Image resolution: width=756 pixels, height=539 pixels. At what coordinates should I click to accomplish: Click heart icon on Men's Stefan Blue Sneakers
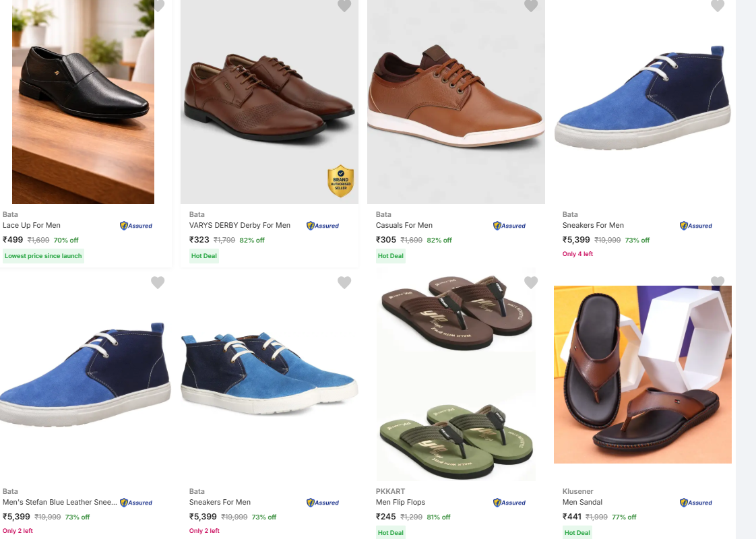[x=158, y=282]
